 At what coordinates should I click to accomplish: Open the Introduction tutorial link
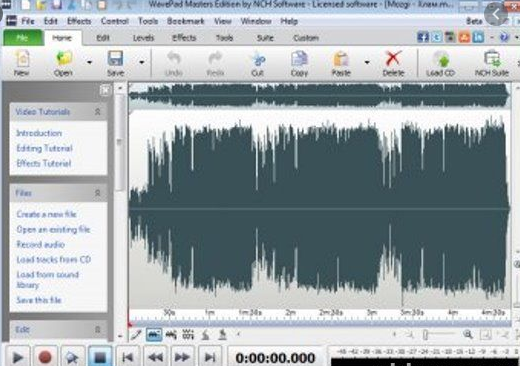pyautogui.click(x=39, y=133)
